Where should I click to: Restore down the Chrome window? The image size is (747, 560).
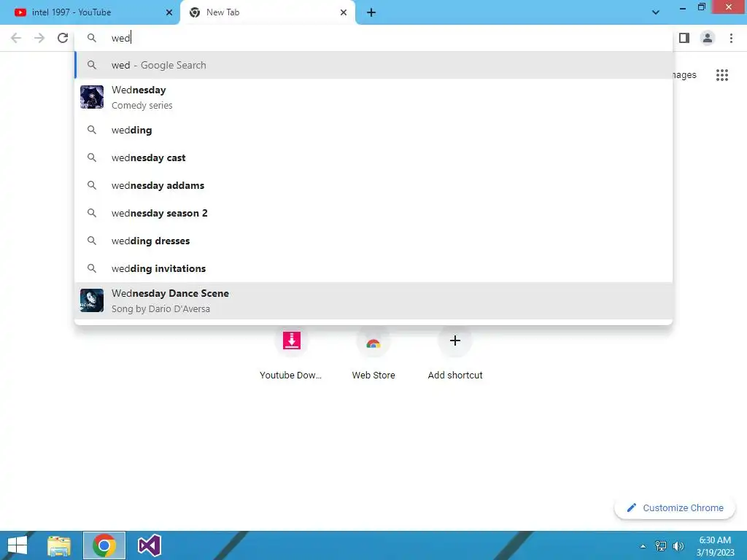coord(702,7)
